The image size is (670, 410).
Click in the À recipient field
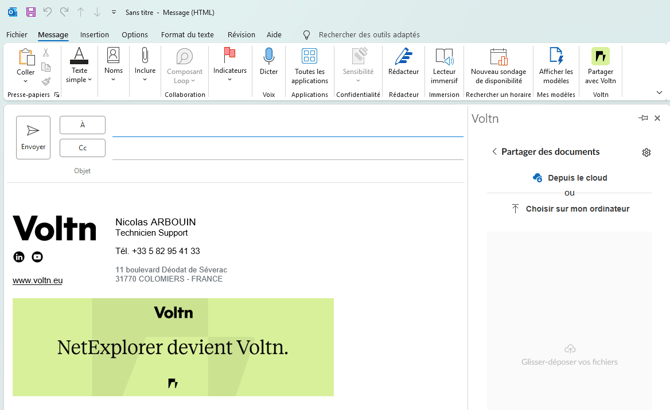coord(288,126)
